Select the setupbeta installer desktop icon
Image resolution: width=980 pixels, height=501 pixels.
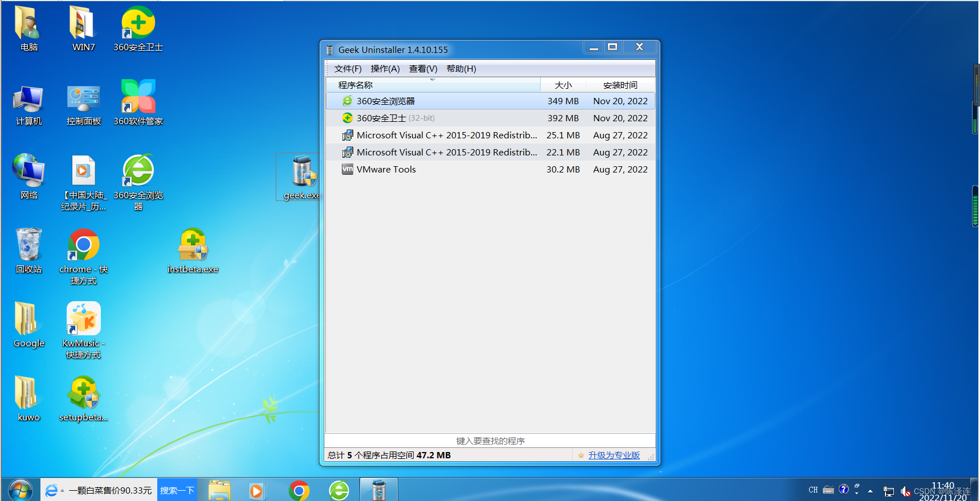coord(83,399)
